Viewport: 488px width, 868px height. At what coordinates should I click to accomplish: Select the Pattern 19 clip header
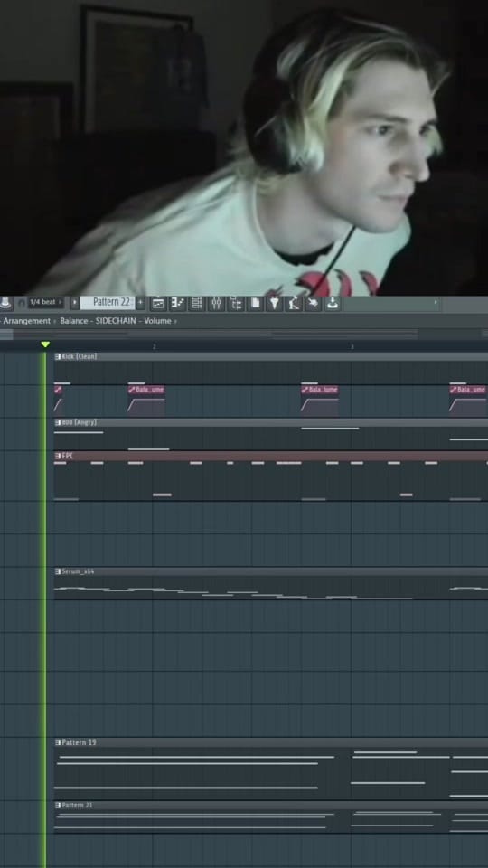pos(270,742)
